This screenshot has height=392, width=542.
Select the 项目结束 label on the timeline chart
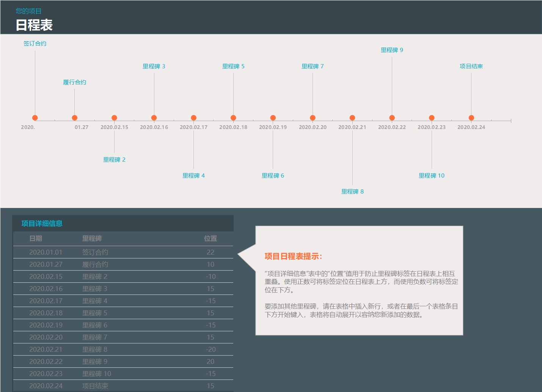tap(471, 66)
